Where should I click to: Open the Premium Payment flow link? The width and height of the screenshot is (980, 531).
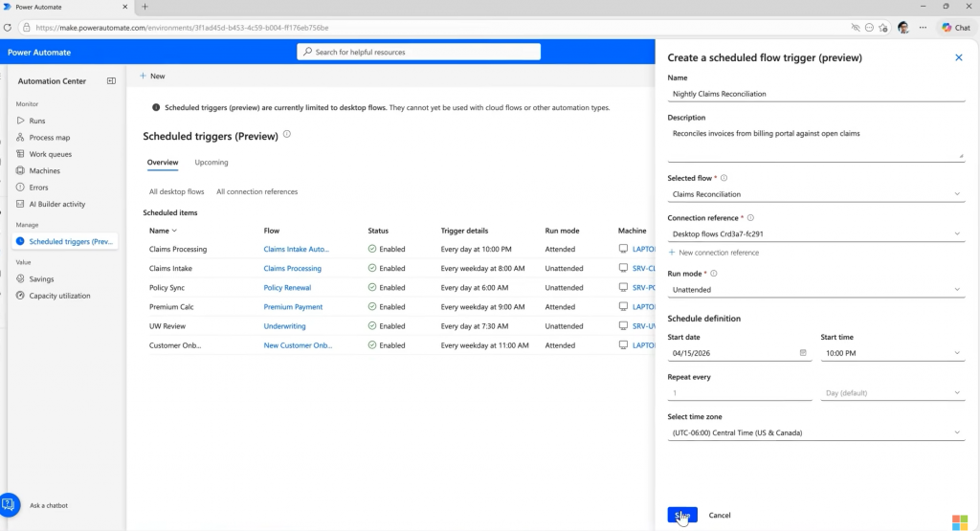pyautogui.click(x=293, y=307)
